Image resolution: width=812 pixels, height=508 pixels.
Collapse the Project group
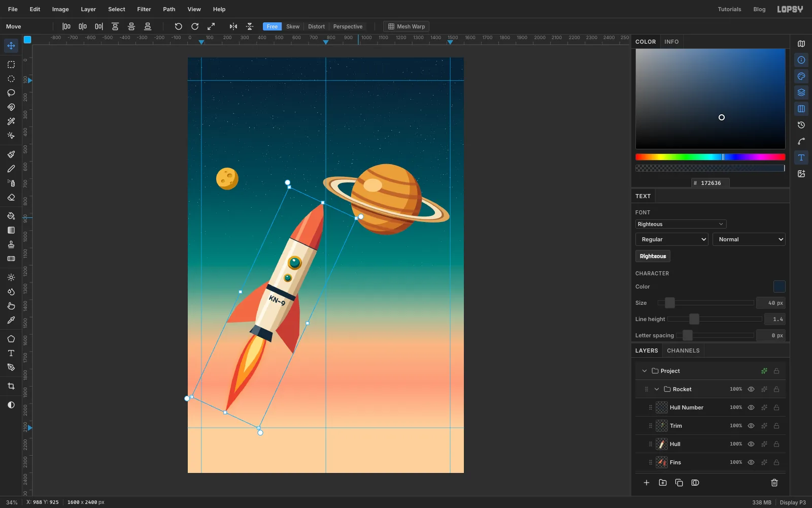[x=645, y=371]
